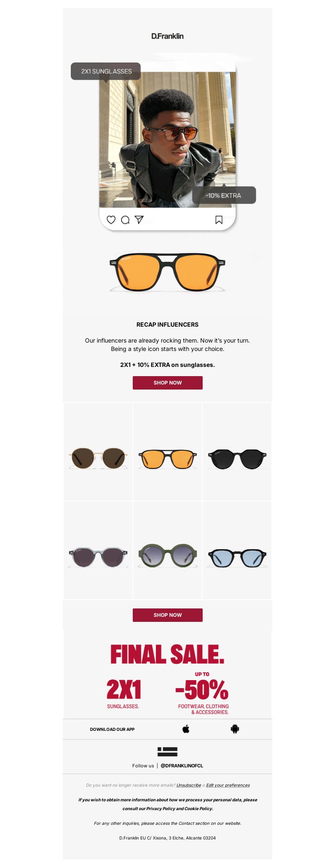
Task: Click the black striped brand logo icon
Action: point(167,751)
